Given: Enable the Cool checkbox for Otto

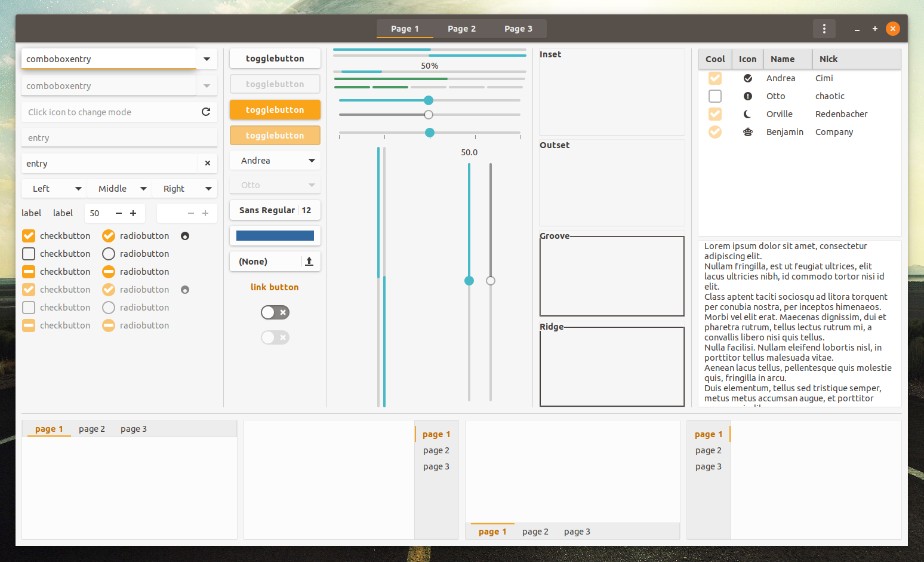Looking at the screenshot, I should coord(714,96).
